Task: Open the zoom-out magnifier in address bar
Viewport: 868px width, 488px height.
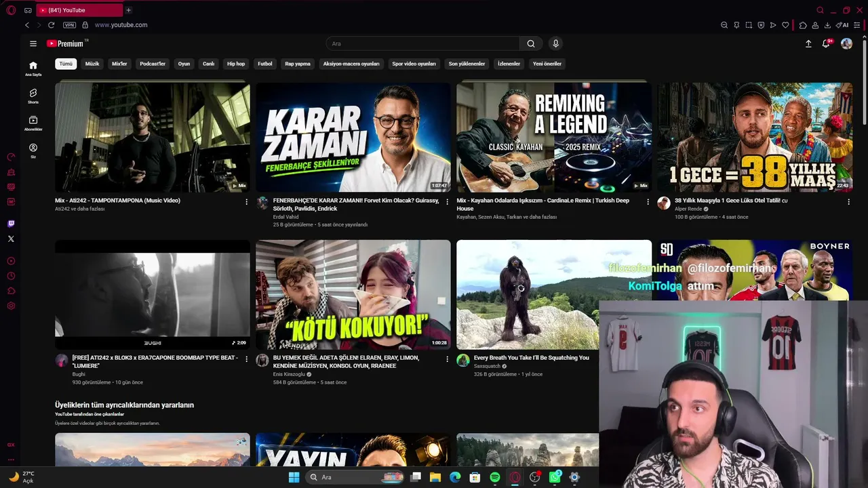Action: tap(724, 25)
